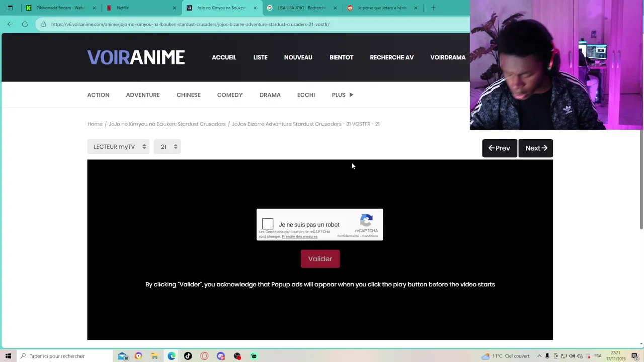Open the Mail app in the taskbar
644x362 pixels.
tap(122, 356)
